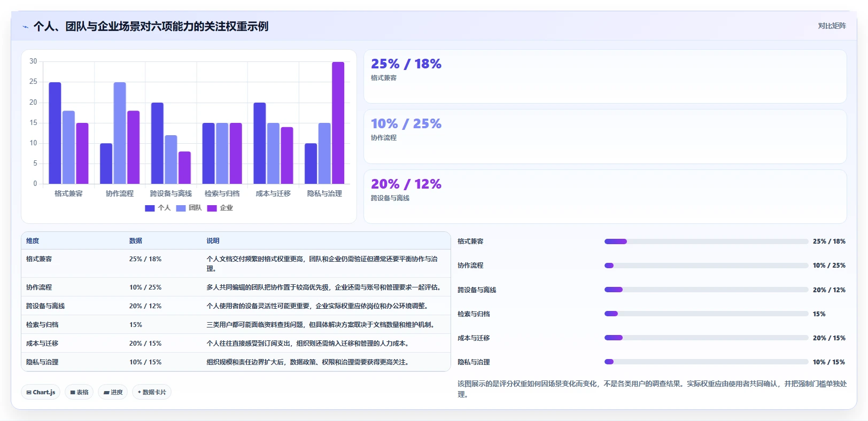The image size is (868, 421).
Task: Click the 10% / 25% value beside the 协作流程 progress bar
Action: [x=829, y=266]
